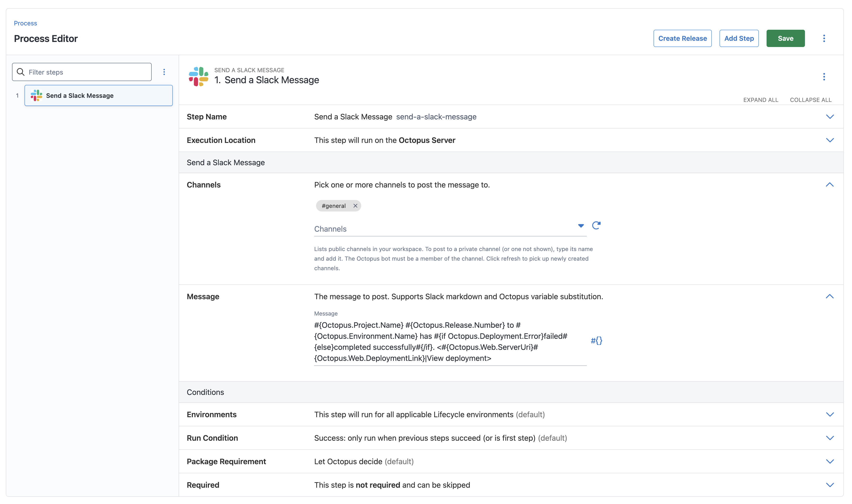
Task: Click the Required label
Action: (203, 485)
